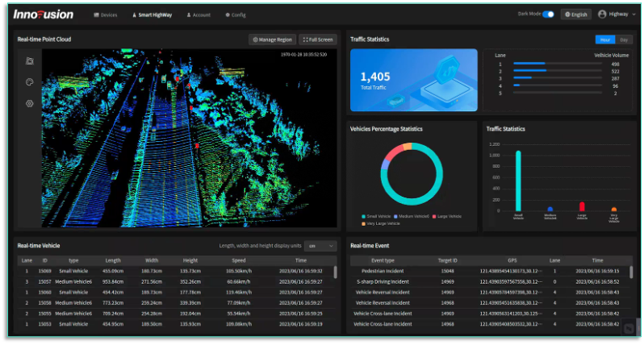Click vehicle volume value 498
The image size is (644, 345).
coord(615,64)
